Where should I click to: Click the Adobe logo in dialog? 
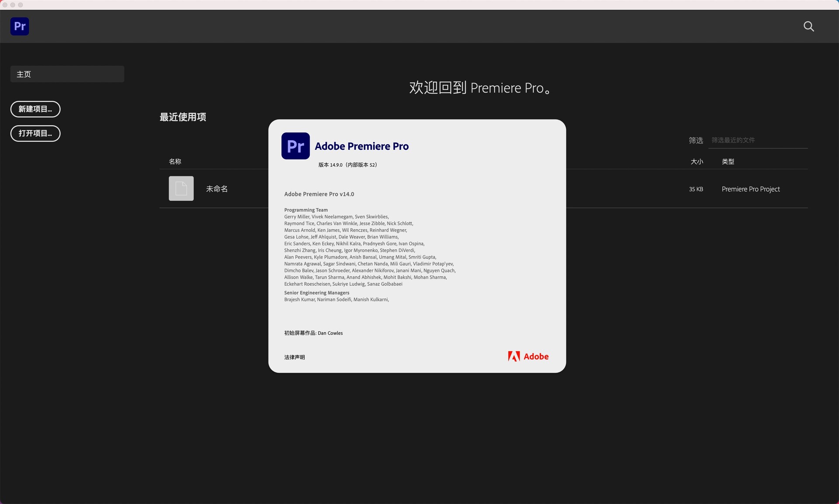click(528, 356)
